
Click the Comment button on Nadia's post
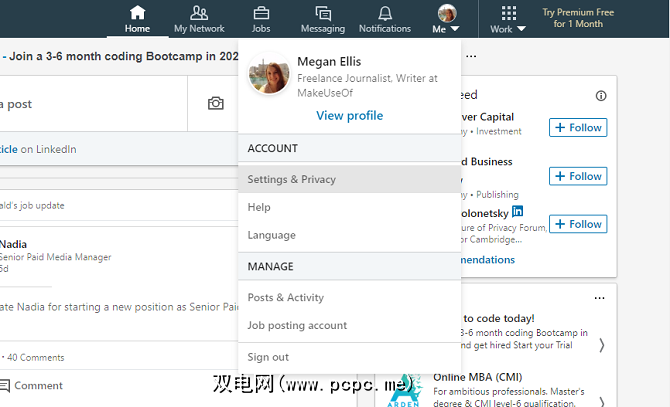(x=32, y=386)
